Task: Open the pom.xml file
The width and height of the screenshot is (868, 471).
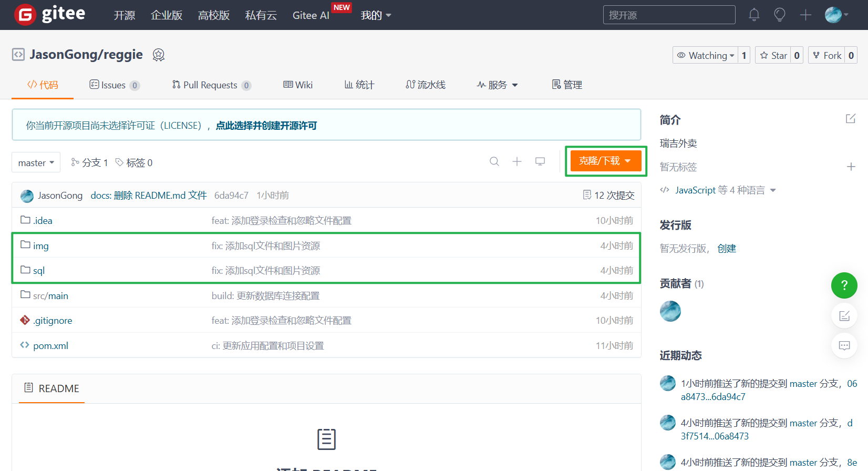Action: pos(50,346)
